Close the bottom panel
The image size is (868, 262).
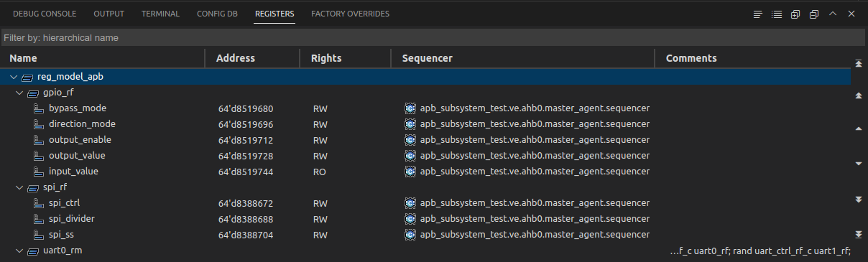851,14
